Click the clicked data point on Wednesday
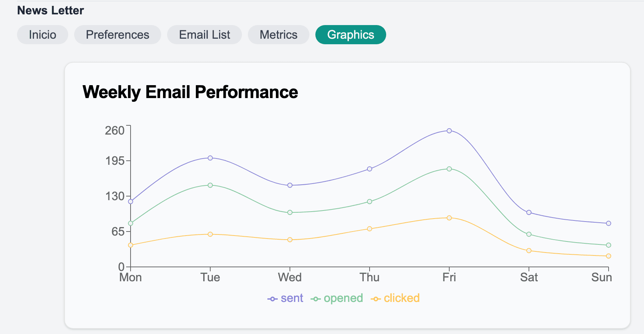Viewport: 644px width, 334px height. 290,240
